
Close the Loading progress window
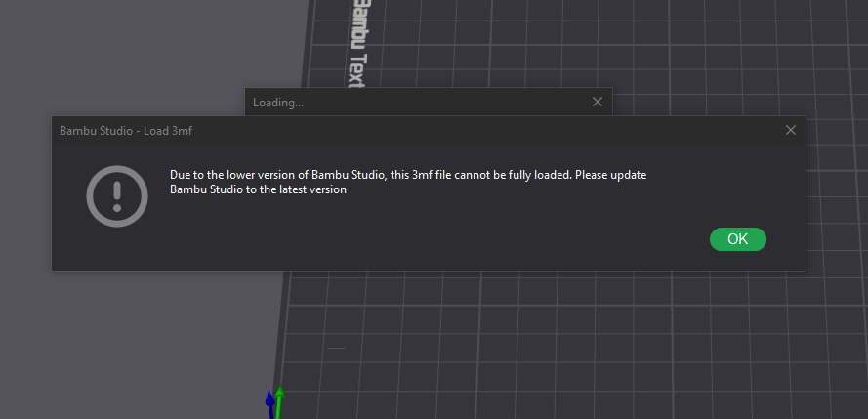tap(598, 102)
